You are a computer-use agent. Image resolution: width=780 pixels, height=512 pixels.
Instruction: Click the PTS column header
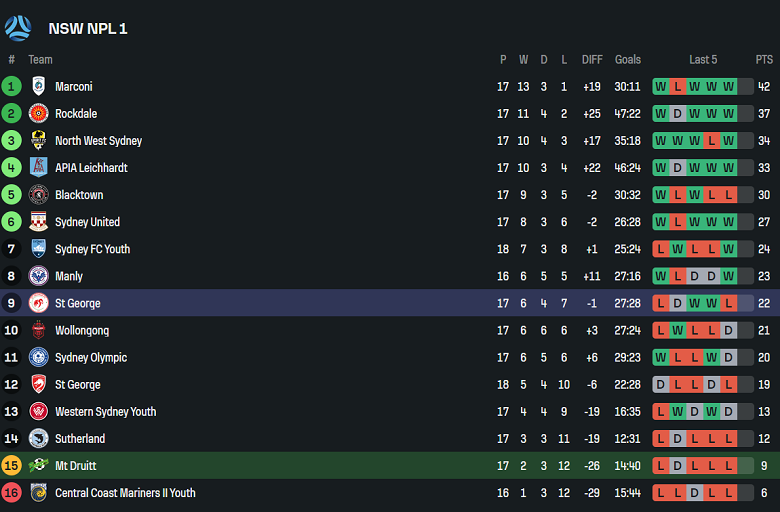click(x=764, y=60)
